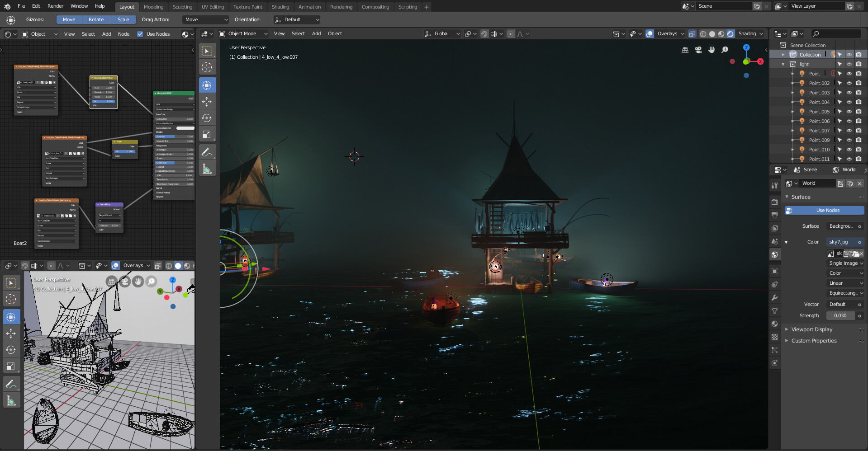868x451 pixels.
Task: Click the Background surface shader button
Action: pos(845,226)
